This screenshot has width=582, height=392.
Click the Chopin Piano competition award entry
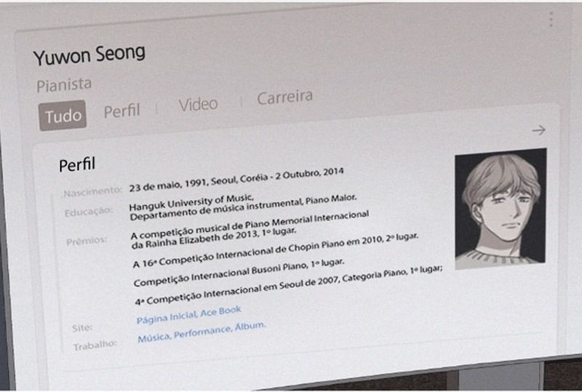pos(276,250)
